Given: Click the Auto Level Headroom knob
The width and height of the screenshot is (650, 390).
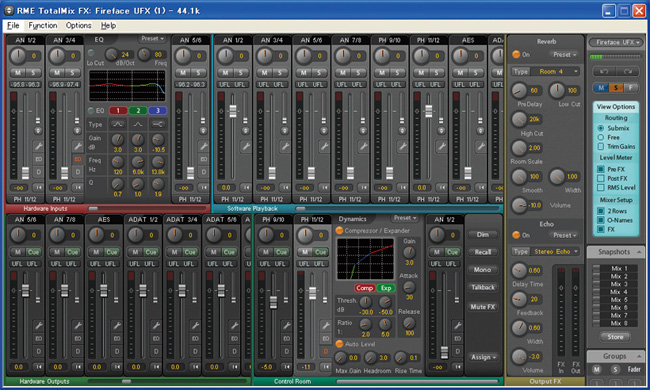Looking at the screenshot, I should point(370,357).
